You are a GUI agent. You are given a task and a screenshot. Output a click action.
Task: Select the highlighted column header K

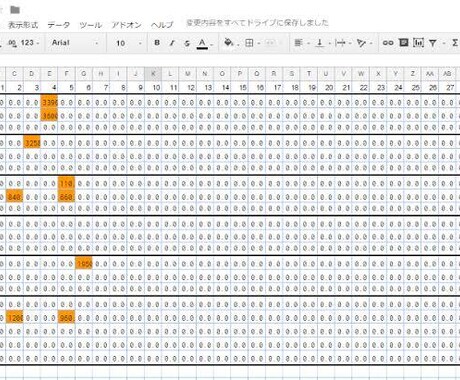point(153,74)
